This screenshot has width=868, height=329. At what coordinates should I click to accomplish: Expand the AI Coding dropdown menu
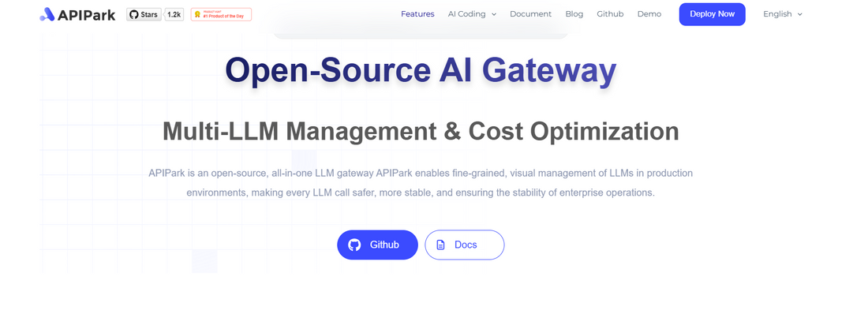(471, 14)
